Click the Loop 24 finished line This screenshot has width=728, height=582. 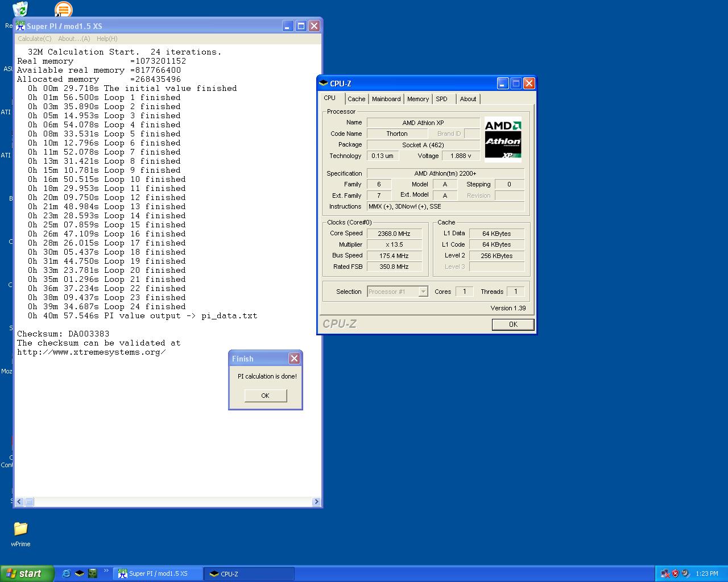(107, 306)
